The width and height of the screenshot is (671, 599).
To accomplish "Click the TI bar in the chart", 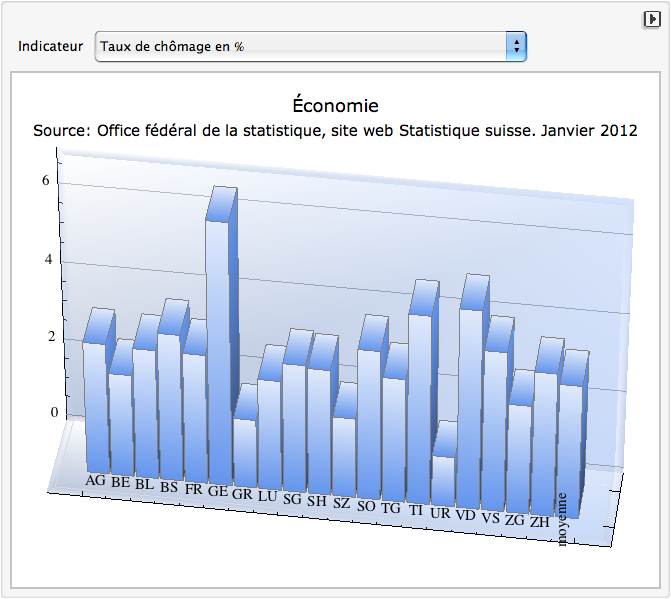I will click(x=422, y=391).
